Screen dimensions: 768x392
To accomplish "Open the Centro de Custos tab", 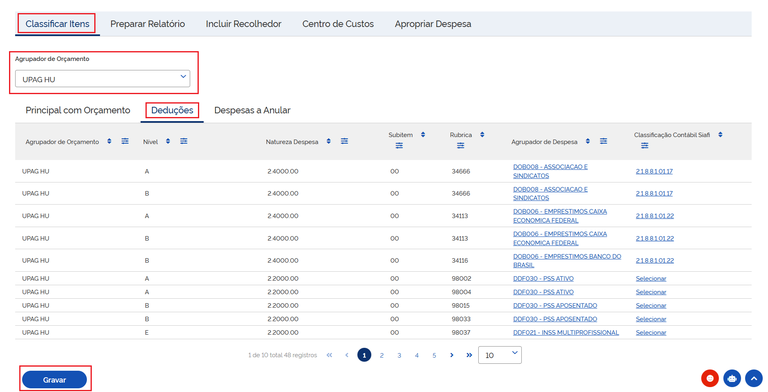I will coord(338,24).
